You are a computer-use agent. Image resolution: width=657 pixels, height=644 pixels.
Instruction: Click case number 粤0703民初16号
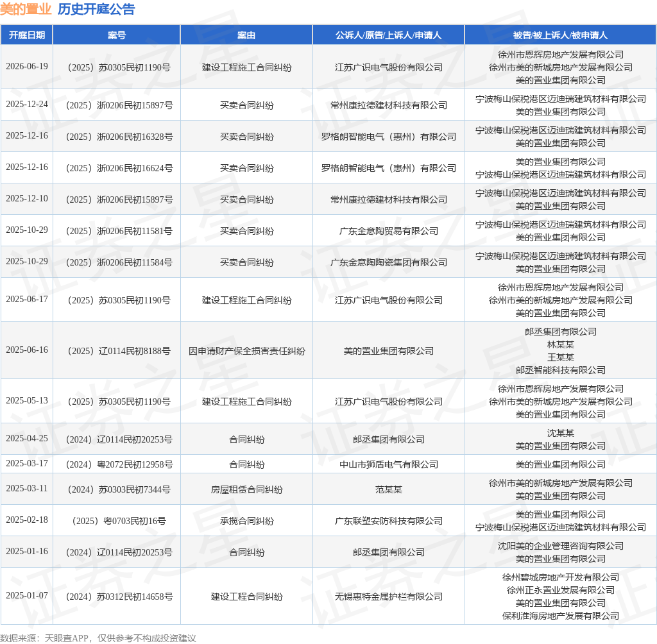(x=135, y=521)
